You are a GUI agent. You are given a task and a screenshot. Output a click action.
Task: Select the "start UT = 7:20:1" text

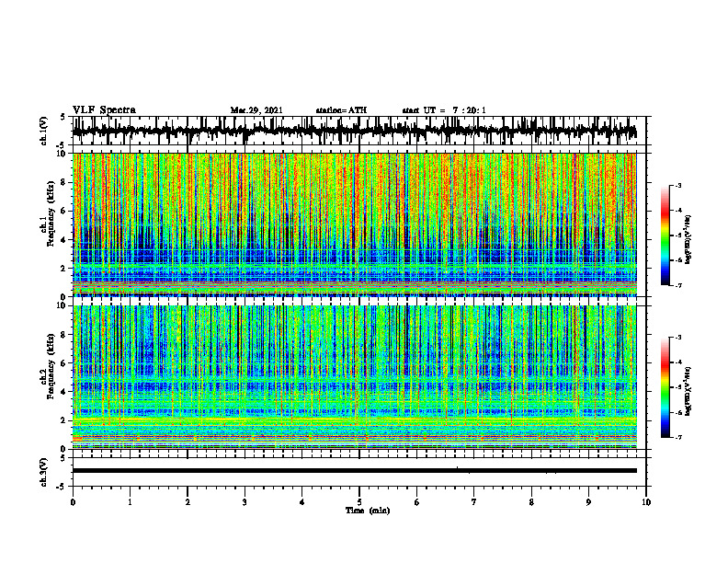click(x=444, y=110)
